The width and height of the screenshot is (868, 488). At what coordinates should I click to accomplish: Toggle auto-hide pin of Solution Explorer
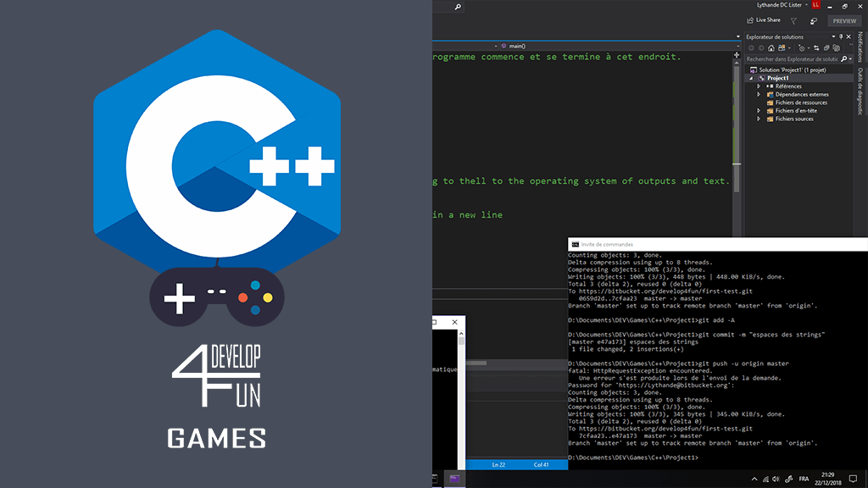point(841,36)
